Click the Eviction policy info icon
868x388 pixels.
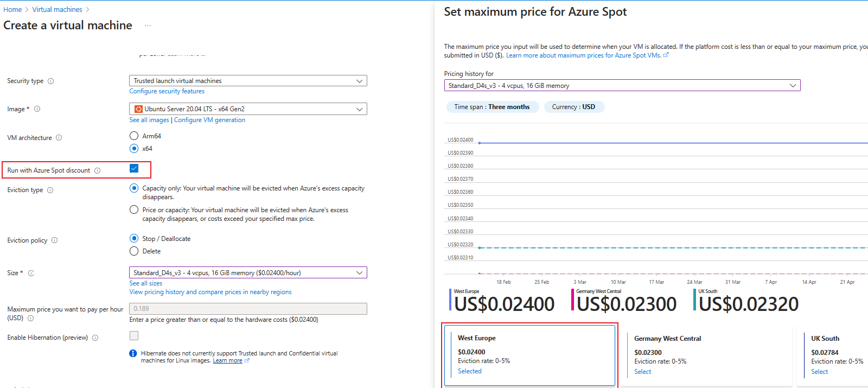(55, 240)
